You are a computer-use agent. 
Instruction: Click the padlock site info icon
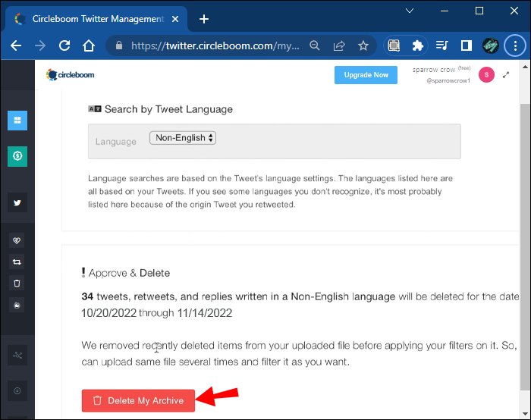(119, 45)
